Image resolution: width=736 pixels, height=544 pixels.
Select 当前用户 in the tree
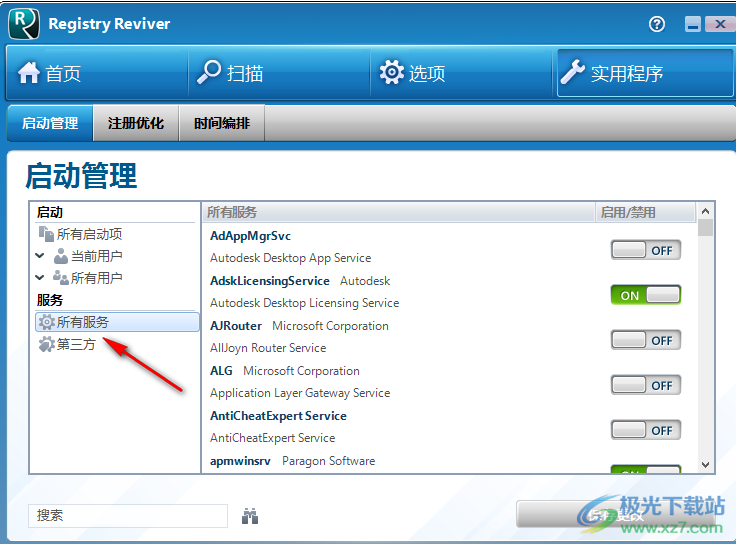point(97,256)
